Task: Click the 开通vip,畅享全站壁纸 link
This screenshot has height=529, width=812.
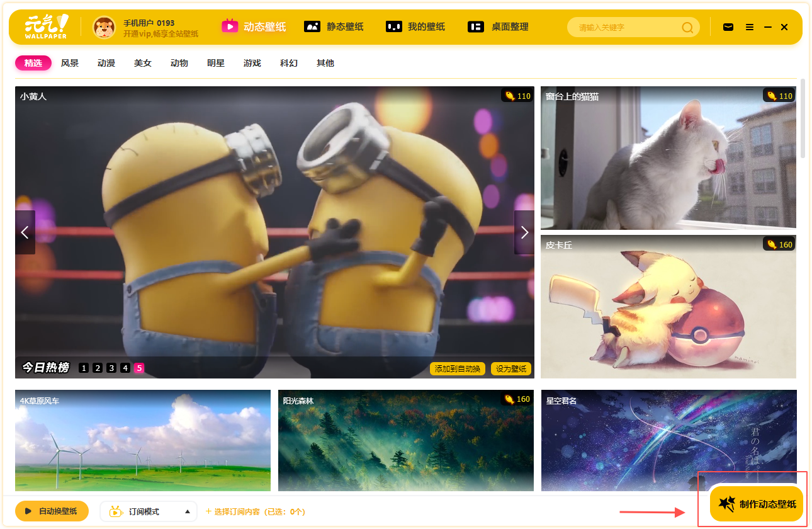Action: (161, 34)
